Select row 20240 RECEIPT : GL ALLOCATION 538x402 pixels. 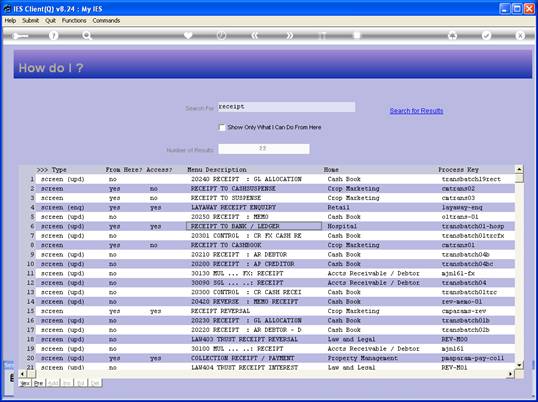coord(275,179)
